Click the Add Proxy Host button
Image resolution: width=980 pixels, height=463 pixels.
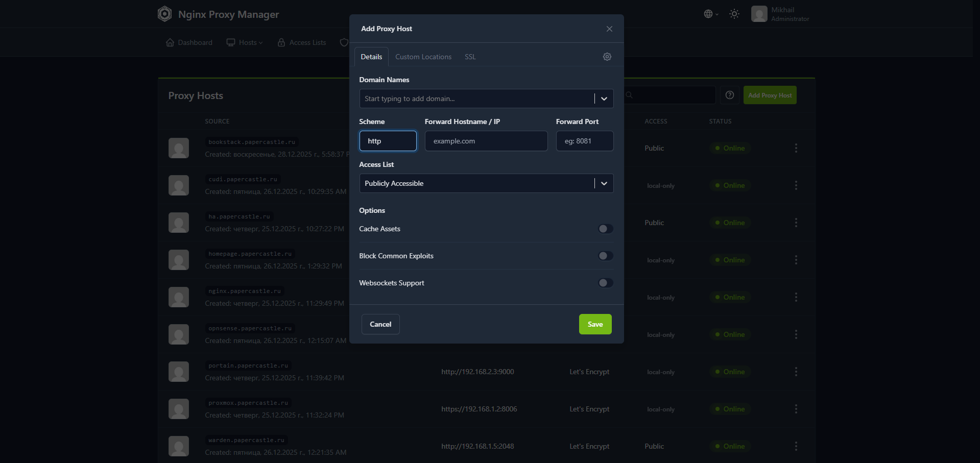[x=770, y=95]
